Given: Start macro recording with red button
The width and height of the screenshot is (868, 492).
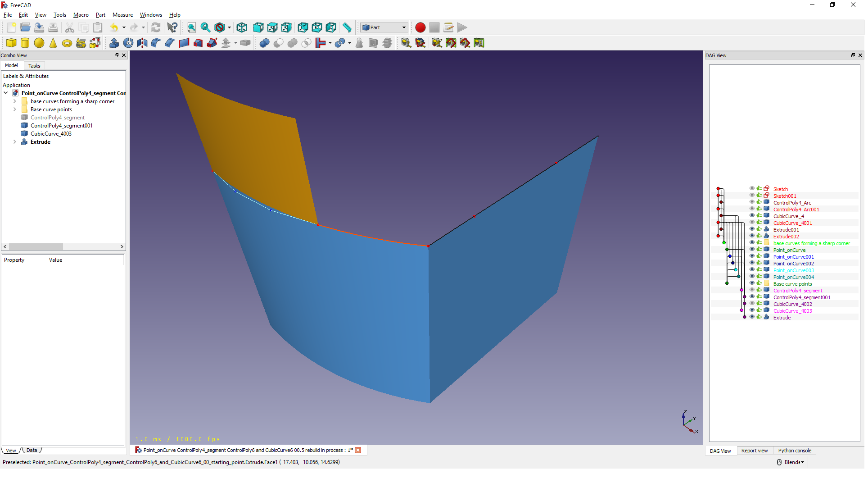Looking at the screenshot, I should [420, 28].
